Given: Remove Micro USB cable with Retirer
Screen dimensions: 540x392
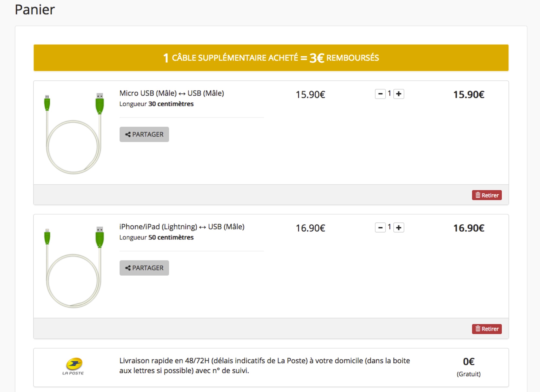Looking at the screenshot, I should point(487,195).
